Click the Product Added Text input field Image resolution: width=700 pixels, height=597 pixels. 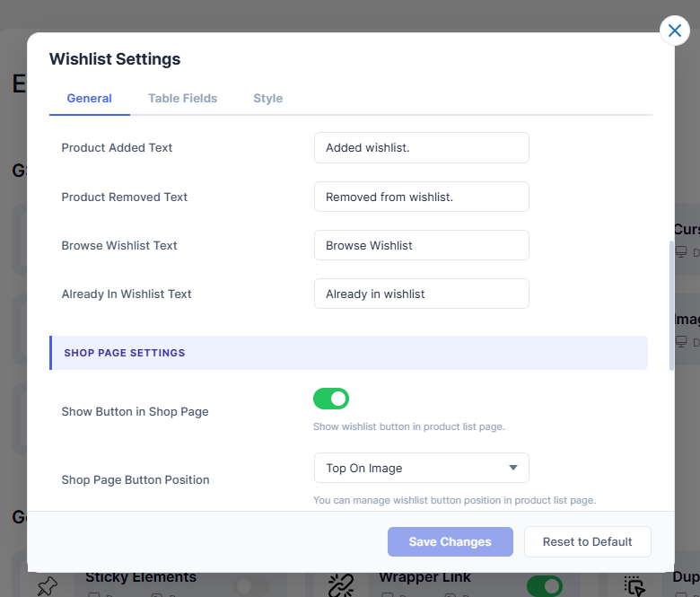421,148
